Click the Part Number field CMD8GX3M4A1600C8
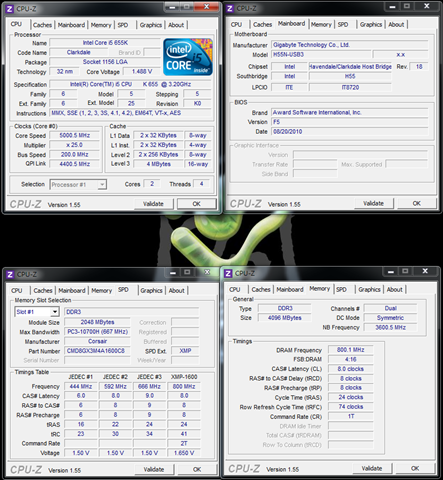The image size is (443, 480). [97, 351]
